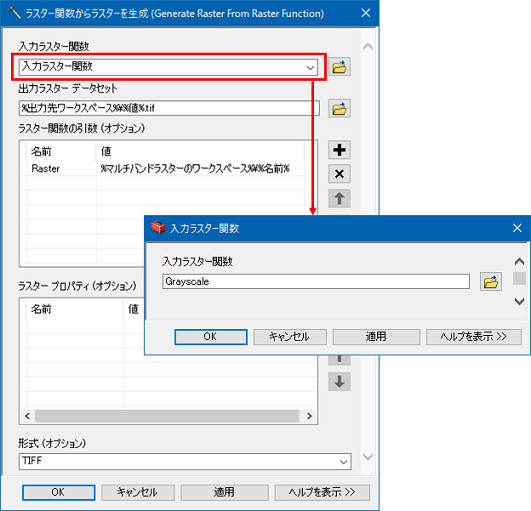Click the output raster dataset path field
The height and width of the screenshot is (511, 531).
point(169,108)
